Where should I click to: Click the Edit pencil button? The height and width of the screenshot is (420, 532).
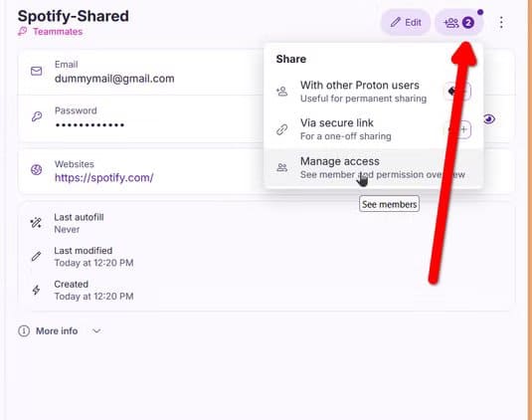[406, 23]
